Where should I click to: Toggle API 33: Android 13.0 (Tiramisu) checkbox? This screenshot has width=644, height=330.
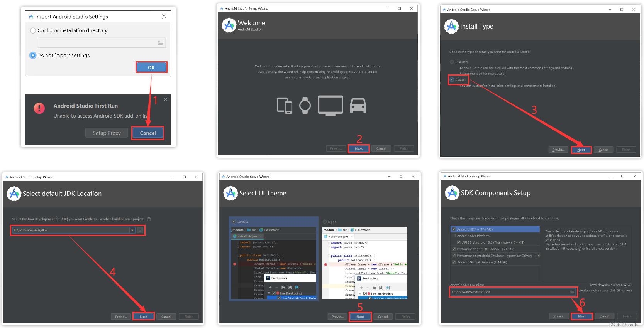coord(459,242)
